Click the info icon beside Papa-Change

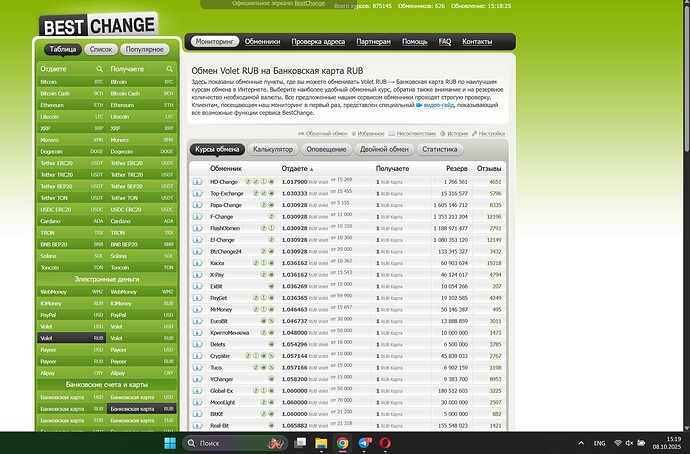pos(200,203)
